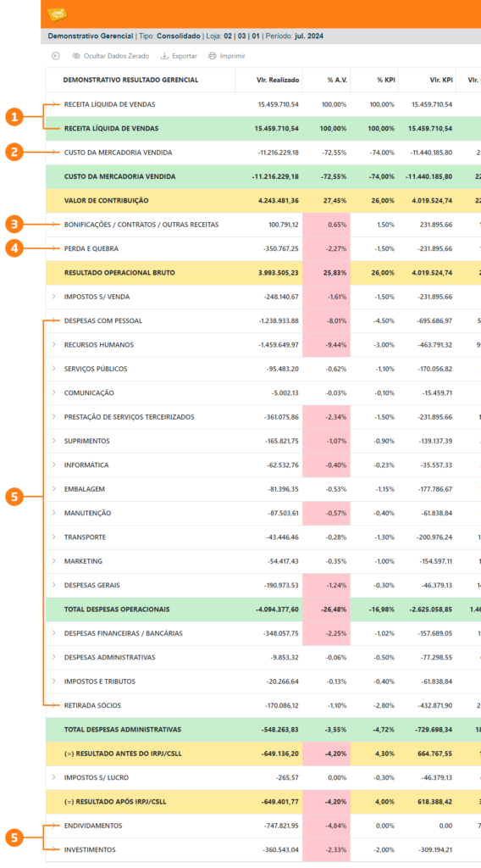The height and width of the screenshot is (868, 481).
Task: Expand the RECURSOS HUMANOS row
Action: (53, 344)
